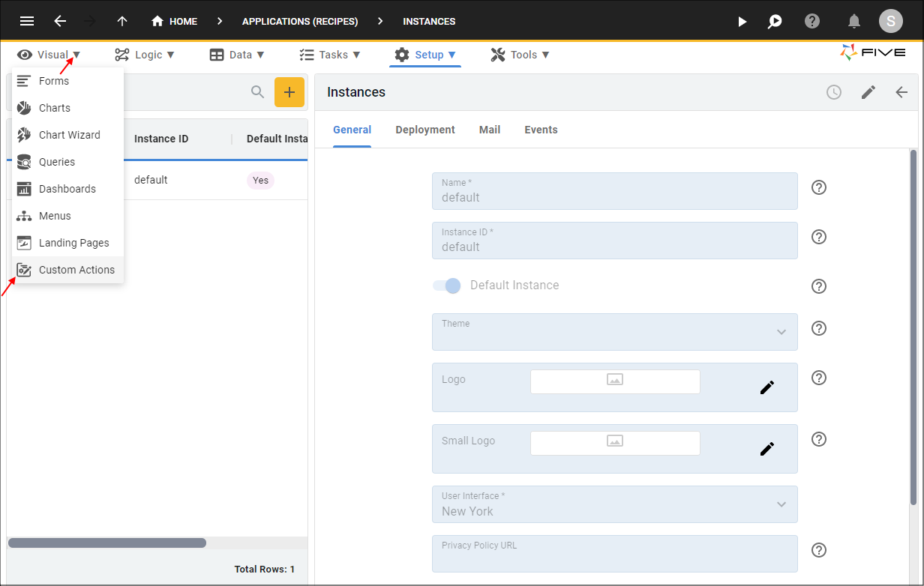Open the history clock icon
Image resolution: width=924 pixels, height=586 pixels.
pyautogui.click(x=834, y=92)
